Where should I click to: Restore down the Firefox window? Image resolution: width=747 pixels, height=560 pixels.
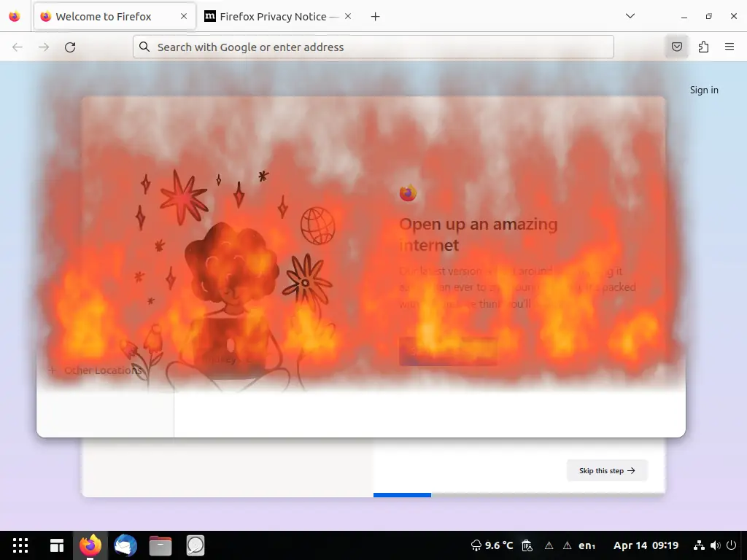709,17
